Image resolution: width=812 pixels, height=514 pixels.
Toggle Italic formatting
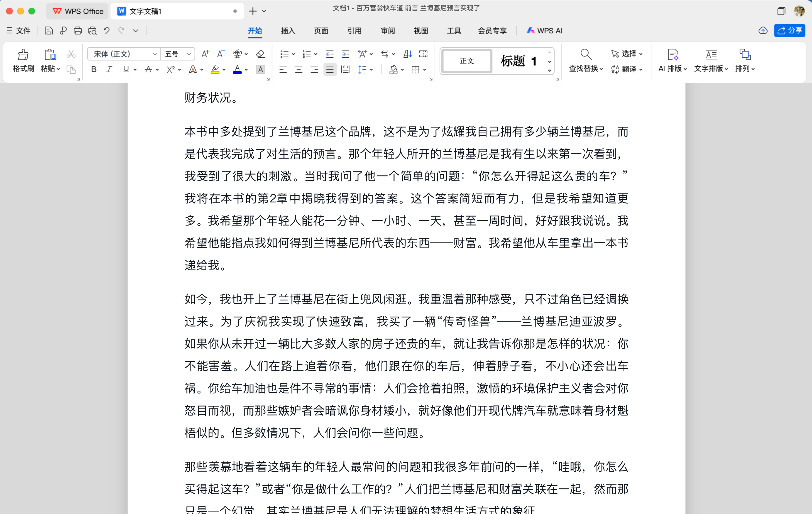pyautogui.click(x=109, y=70)
